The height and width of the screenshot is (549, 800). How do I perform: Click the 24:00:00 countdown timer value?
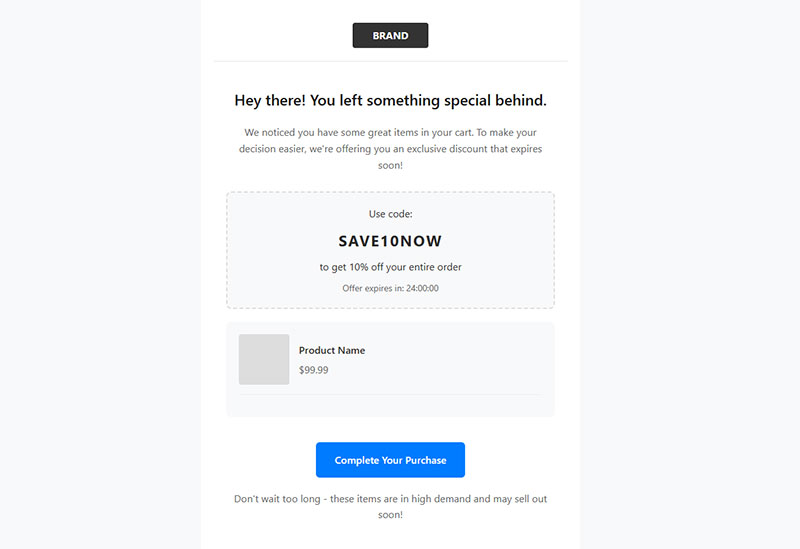422,288
